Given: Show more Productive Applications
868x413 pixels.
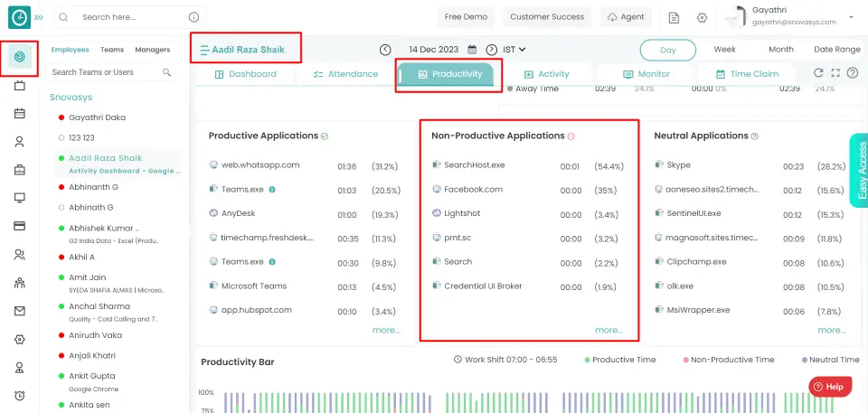Looking at the screenshot, I should (386, 330).
